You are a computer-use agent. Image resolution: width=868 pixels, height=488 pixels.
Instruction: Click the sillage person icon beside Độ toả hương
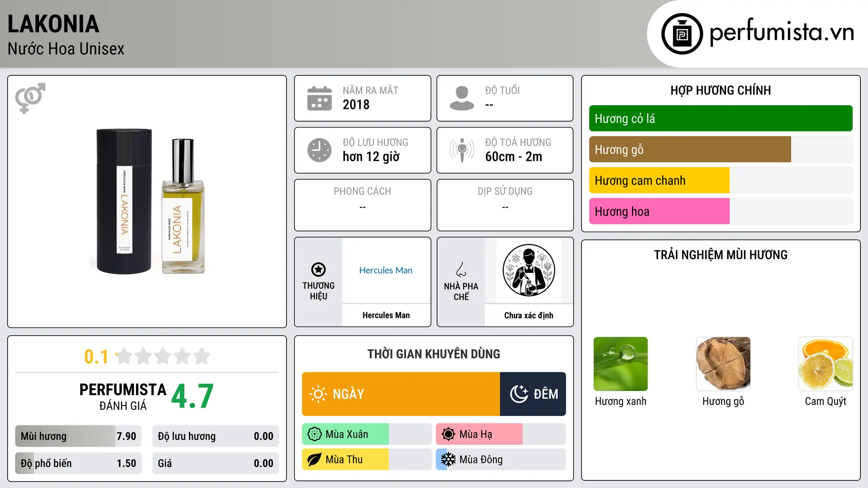coord(462,150)
